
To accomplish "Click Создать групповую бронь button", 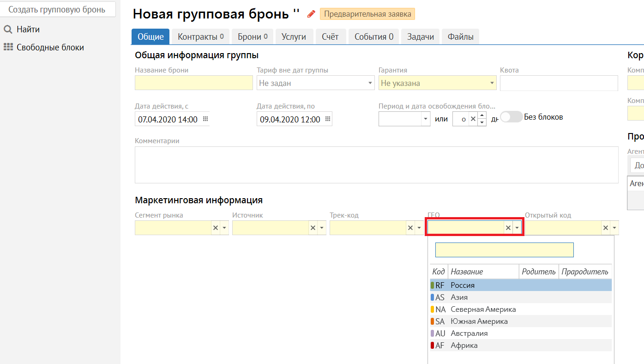I will tap(57, 9).
